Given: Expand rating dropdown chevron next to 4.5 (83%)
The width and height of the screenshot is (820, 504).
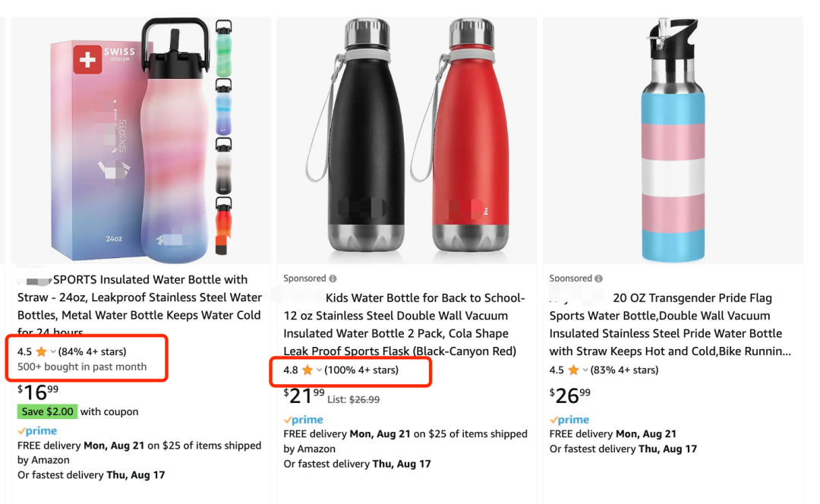Looking at the screenshot, I should (x=585, y=370).
